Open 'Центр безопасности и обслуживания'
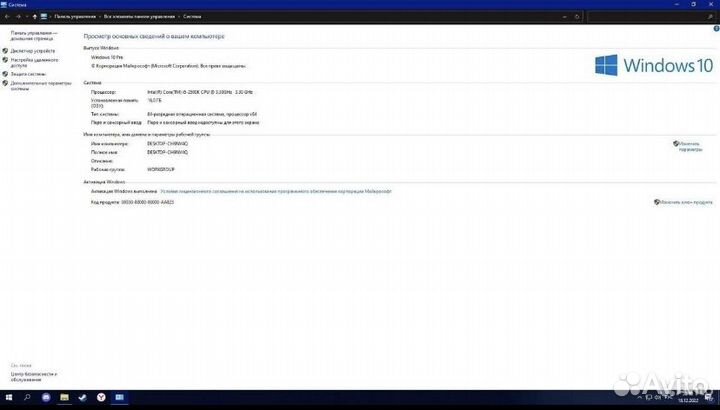This screenshot has height=410, width=720. [x=34, y=377]
